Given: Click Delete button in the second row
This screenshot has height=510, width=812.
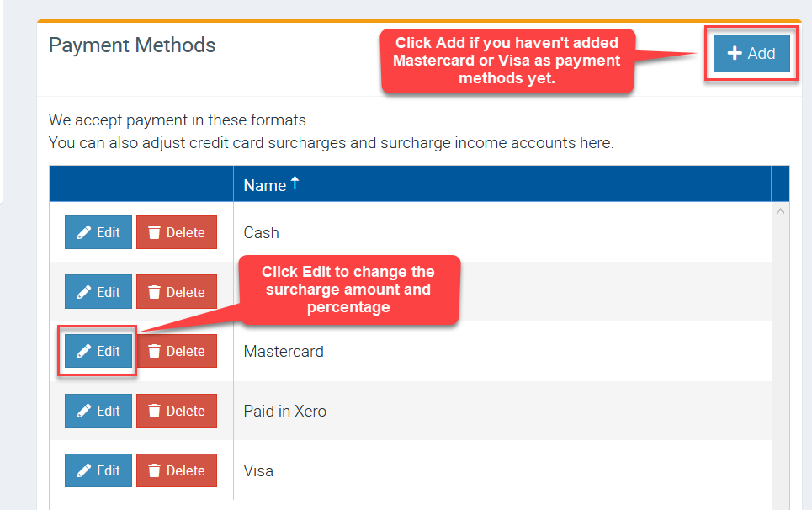Looking at the screenshot, I should pyautogui.click(x=177, y=292).
